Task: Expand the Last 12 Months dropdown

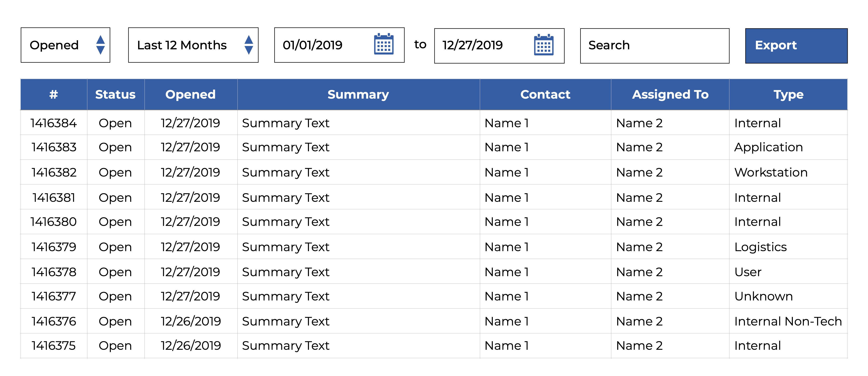Action: pyautogui.click(x=193, y=45)
